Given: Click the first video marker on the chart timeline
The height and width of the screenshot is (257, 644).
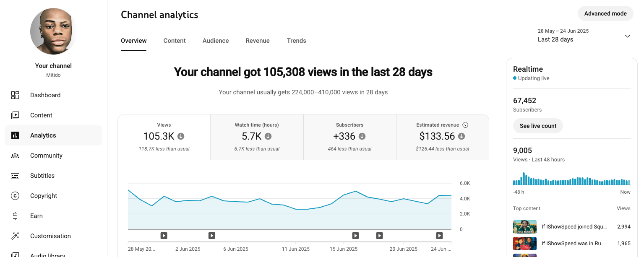Looking at the screenshot, I should coord(164,236).
